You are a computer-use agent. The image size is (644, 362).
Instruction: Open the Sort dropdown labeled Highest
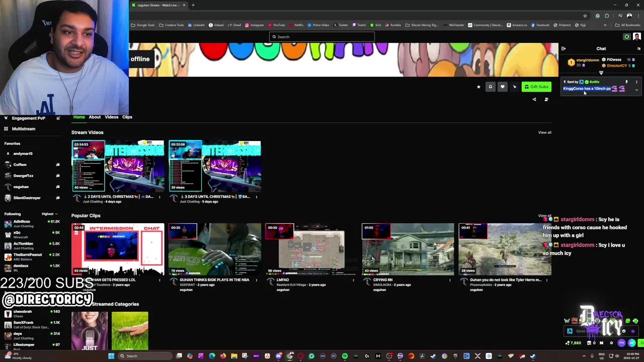(x=50, y=214)
